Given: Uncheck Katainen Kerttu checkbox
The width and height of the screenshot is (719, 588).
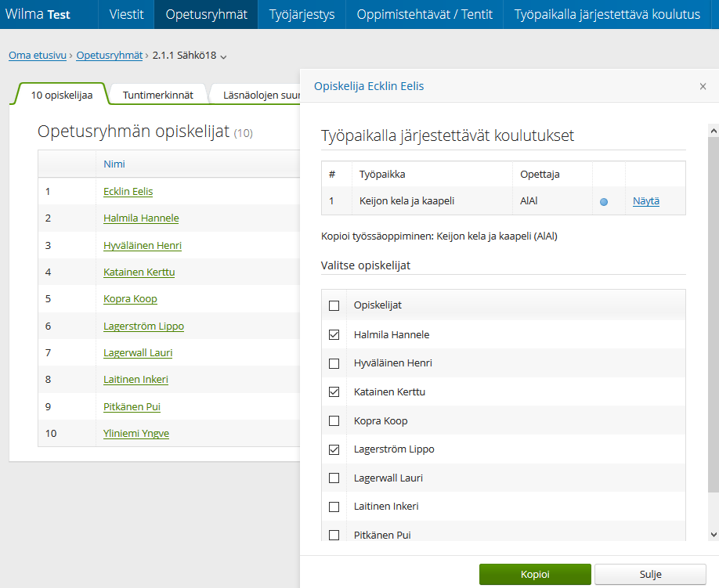Looking at the screenshot, I should (x=334, y=391).
